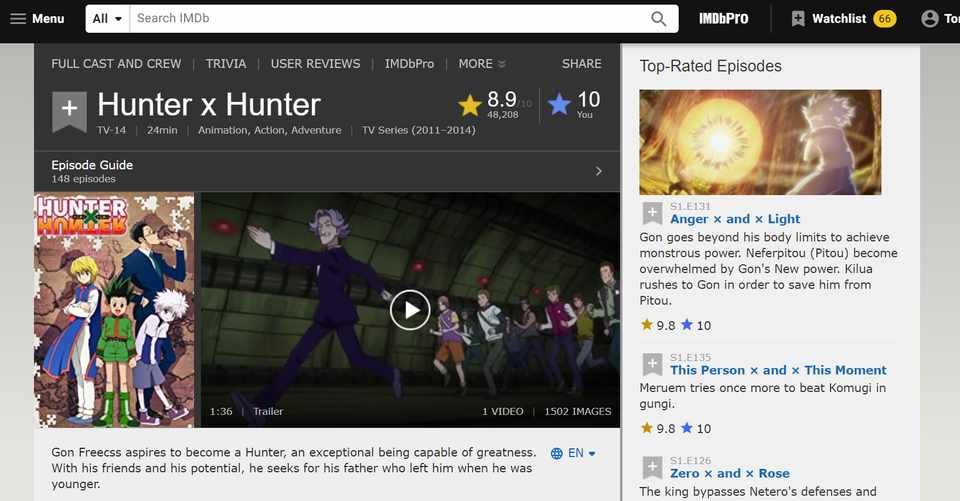The width and height of the screenshot is (960, 501).
Task: Play the trailer video
Action: click(410, 310)
